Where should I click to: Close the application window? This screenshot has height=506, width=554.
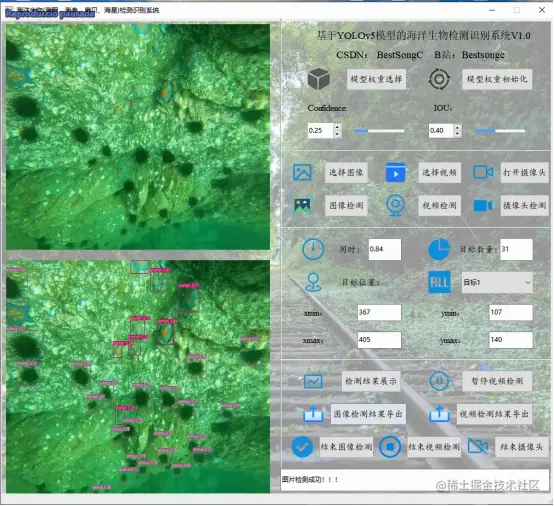[542, 10]
